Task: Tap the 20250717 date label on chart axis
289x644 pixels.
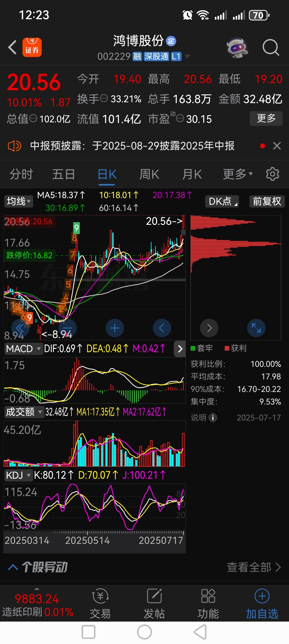Action: pos(161,540)
